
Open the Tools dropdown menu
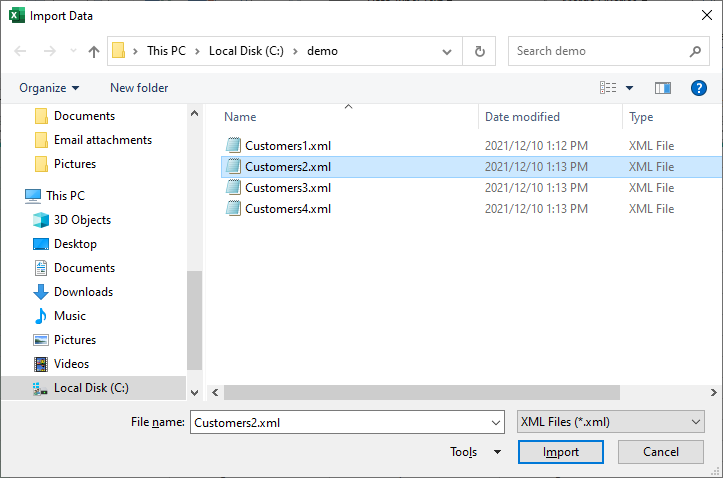click(475, 452)
